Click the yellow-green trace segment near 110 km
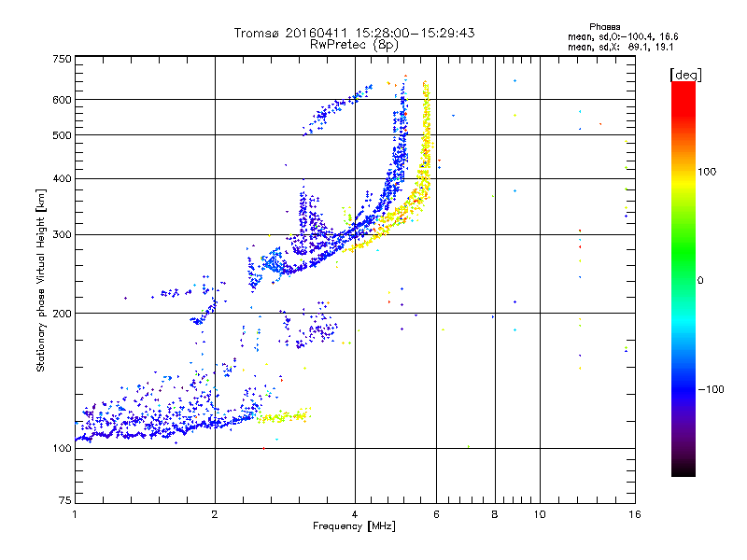Image resolution: width=747 pixels, height=560 pixels. 285,416
